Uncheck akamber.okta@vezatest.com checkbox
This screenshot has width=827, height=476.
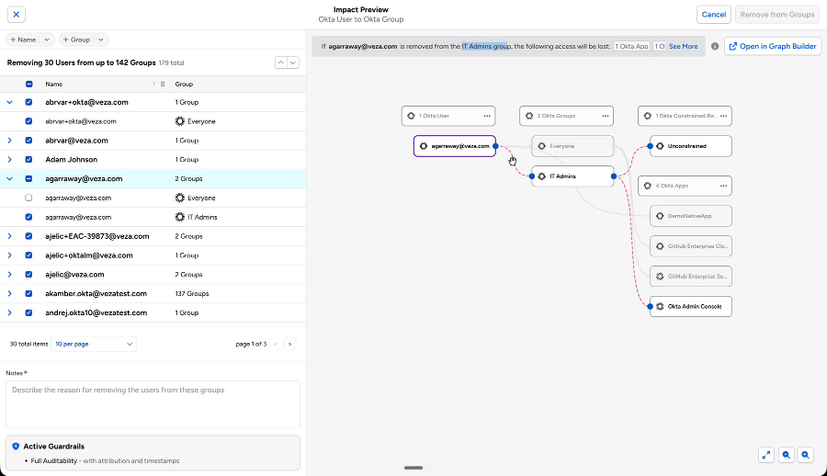29,294
